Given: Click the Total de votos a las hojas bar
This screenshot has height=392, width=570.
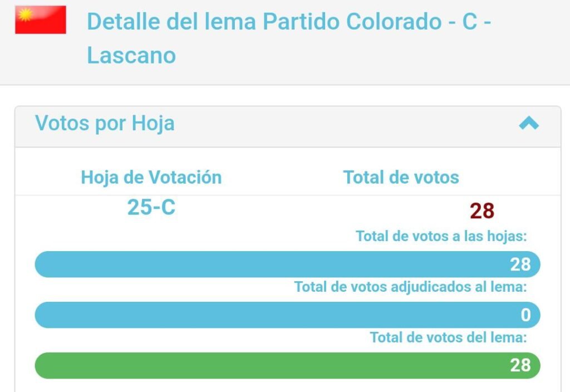Looking at the screenshot, I should pos(288,264).
